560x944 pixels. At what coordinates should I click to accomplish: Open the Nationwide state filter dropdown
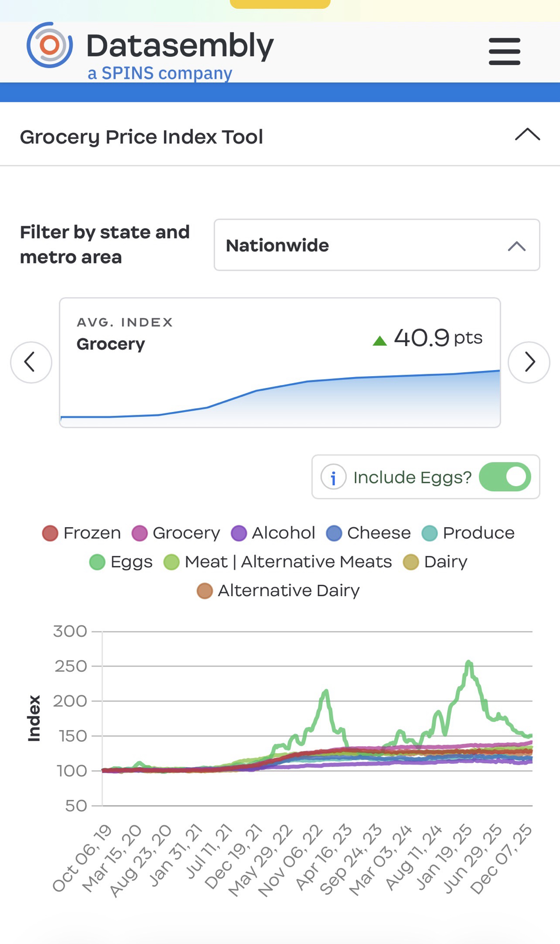click(376, 245)
